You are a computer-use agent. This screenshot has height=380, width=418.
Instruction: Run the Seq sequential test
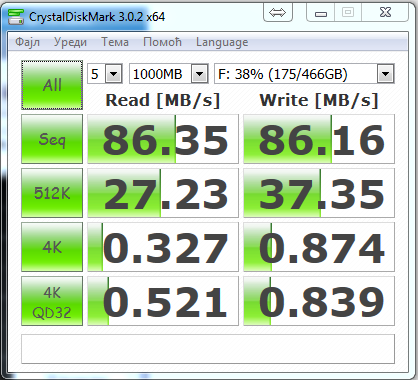52,139
